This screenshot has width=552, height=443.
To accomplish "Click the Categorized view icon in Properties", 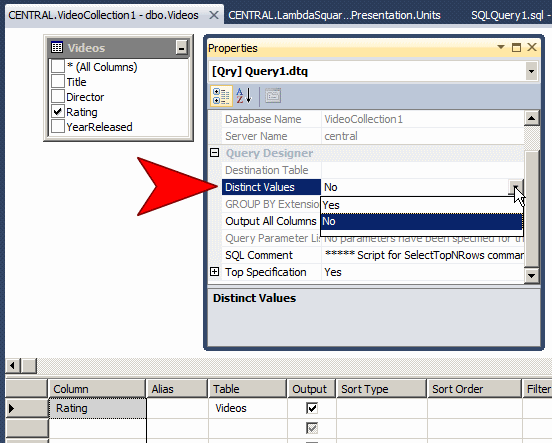I will pos(221,96).
